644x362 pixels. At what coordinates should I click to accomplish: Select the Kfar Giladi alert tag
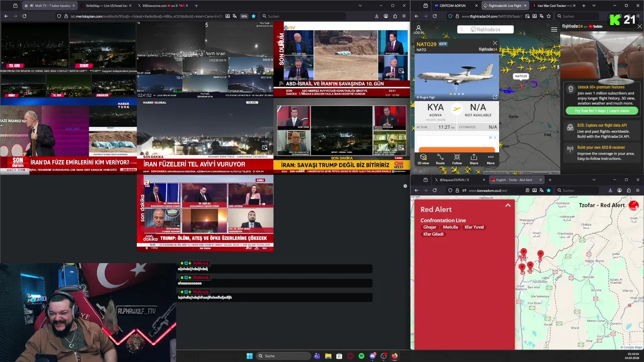(x=433, y=234)
